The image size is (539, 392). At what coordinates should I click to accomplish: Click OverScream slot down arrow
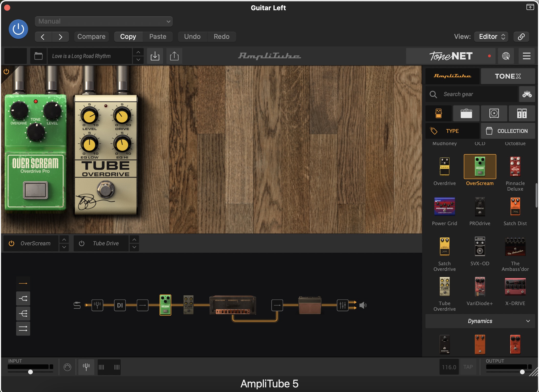pos(64,247)
